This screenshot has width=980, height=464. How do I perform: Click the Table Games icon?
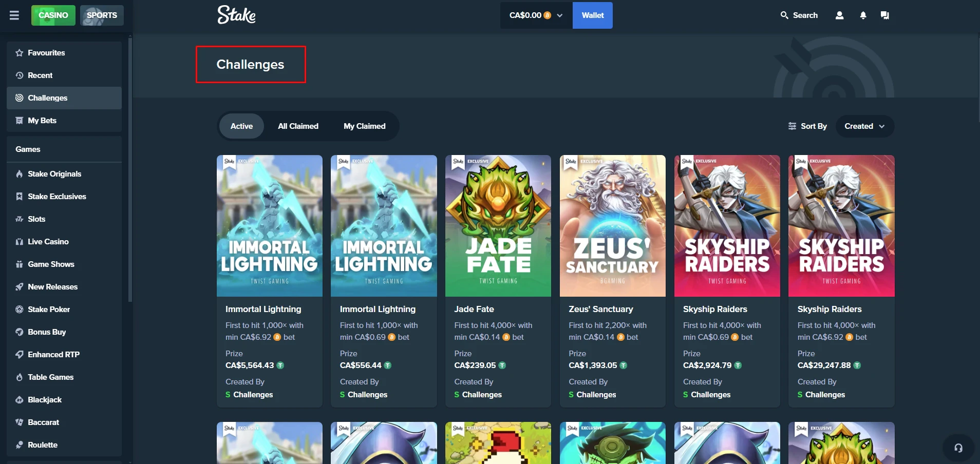pyautogui.click(x=20, y=377)
